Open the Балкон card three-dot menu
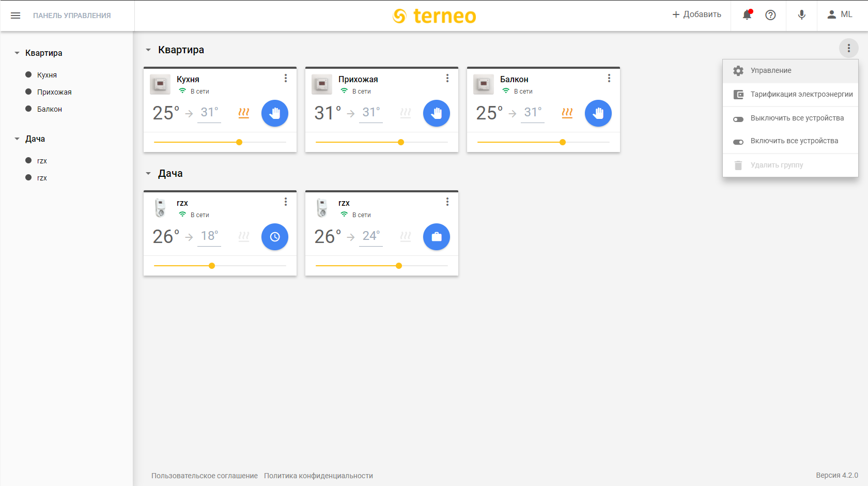The image size is (868, 486). coord(609,78)
